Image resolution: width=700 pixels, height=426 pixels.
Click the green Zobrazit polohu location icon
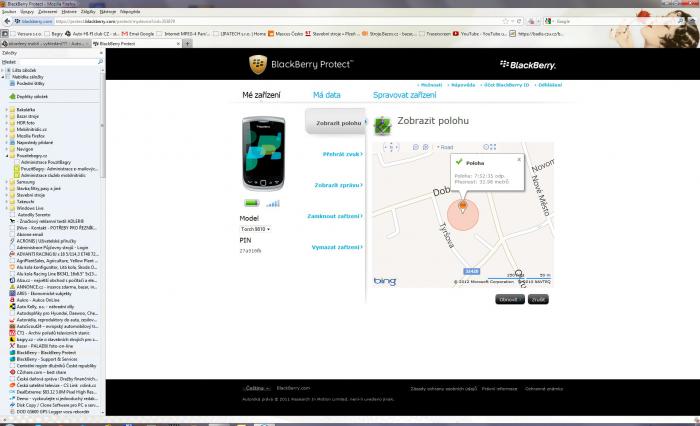coord(382,125)
